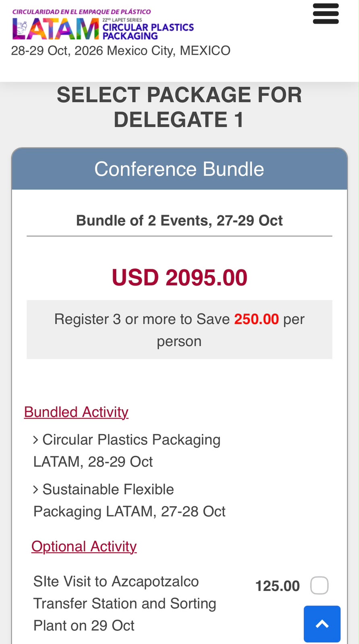
Task: Select the Conference Bundle header
Action: [x=179, y=169]
